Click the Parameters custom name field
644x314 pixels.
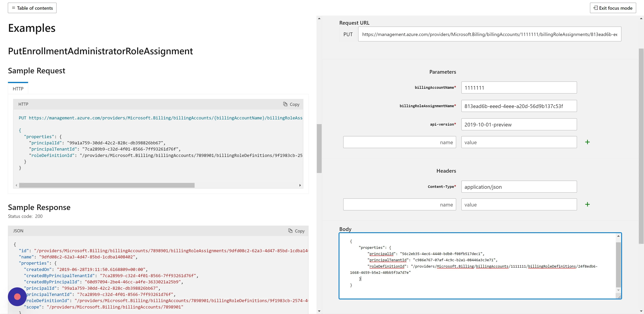pos(399,142)
